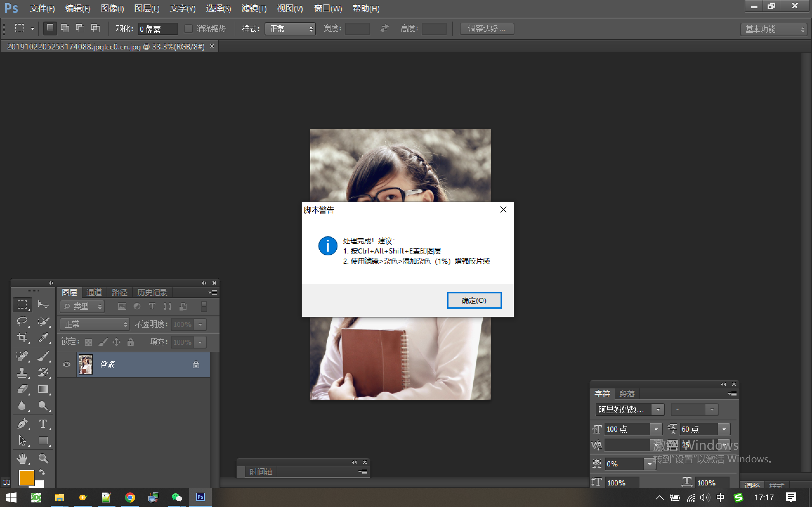
Task: Switch to the 通道 panel tab
Action: [x=94, y=292]
